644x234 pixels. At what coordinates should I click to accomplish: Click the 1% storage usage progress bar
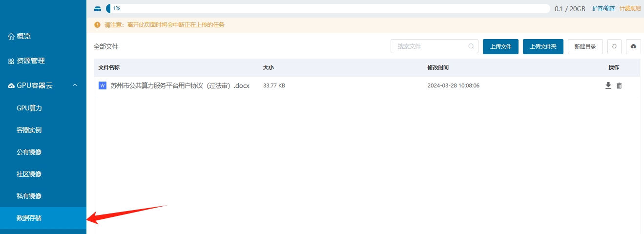coord(328,8)
